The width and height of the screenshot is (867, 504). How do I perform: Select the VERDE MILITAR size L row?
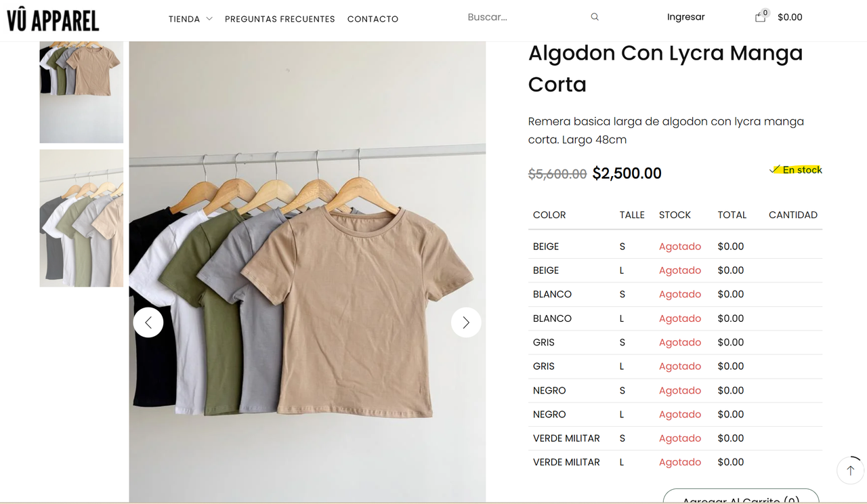(x=675, y=462)
